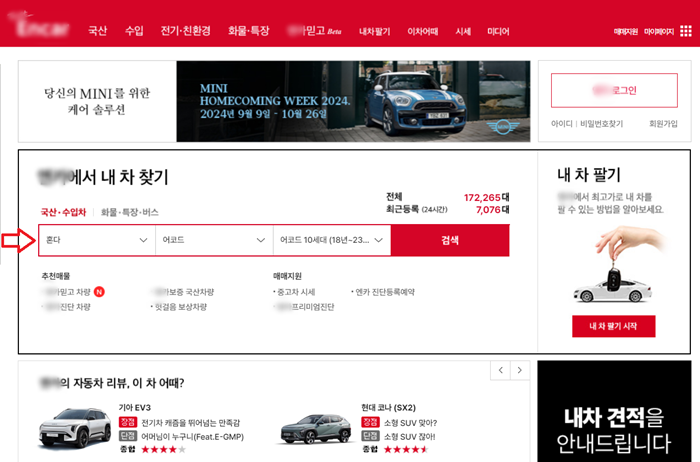This screenshot has height=462, width=700.
Task: Open 미디어 menu item
Action: pyautogui.click(x=498, y=31)
